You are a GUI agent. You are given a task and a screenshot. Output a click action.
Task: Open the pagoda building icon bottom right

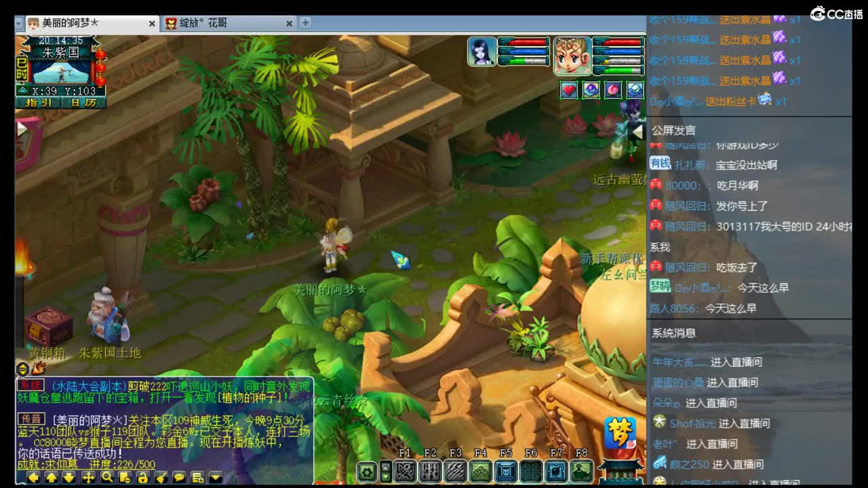[620, 471]
